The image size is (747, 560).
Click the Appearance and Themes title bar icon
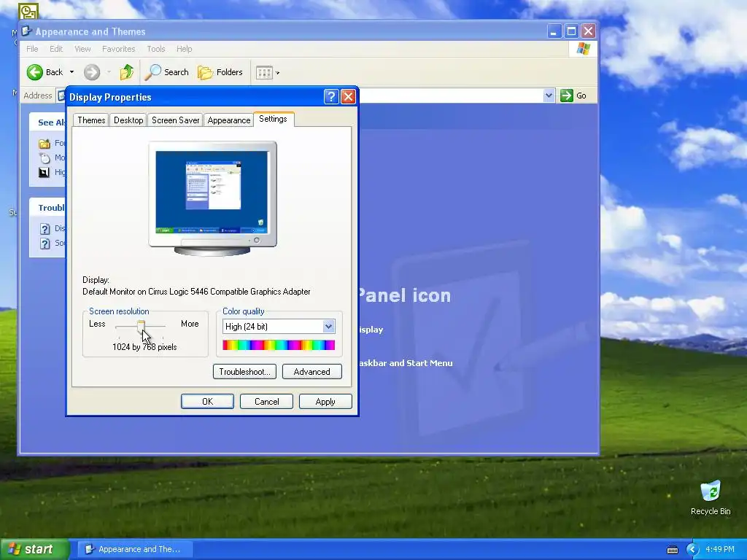27,31
